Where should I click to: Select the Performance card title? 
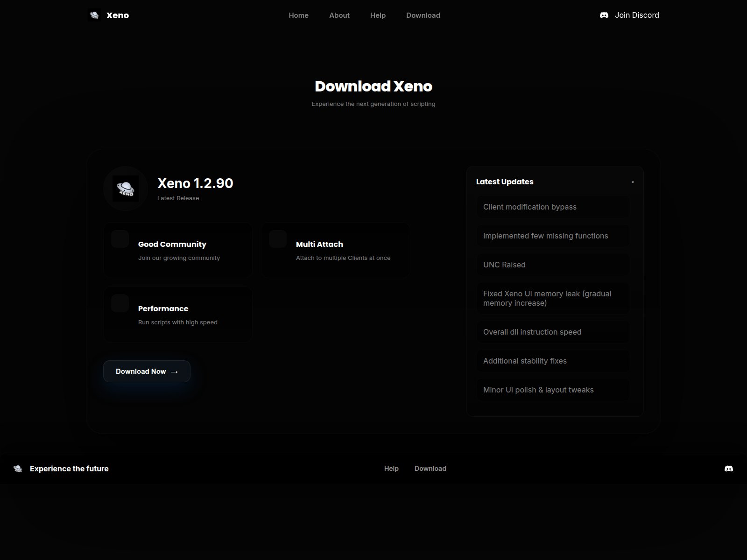163,308
